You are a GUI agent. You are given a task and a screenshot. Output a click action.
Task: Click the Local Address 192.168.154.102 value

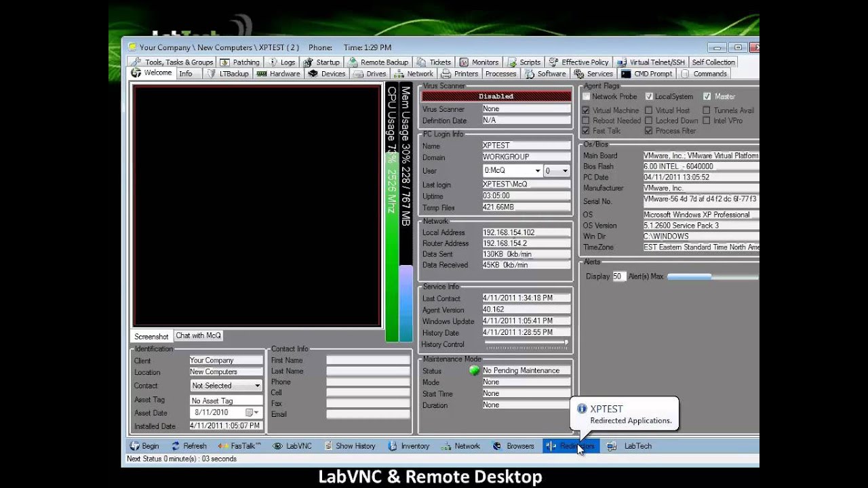[526, 232]
